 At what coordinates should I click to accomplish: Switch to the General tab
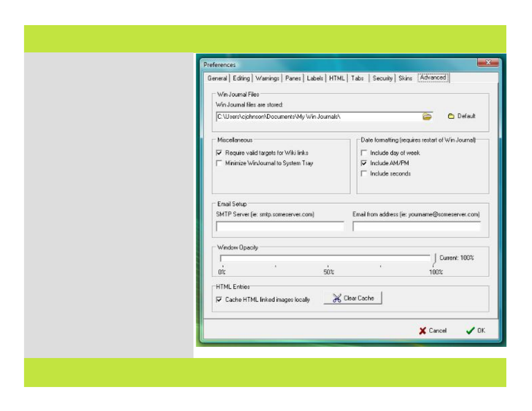point(217,79)
